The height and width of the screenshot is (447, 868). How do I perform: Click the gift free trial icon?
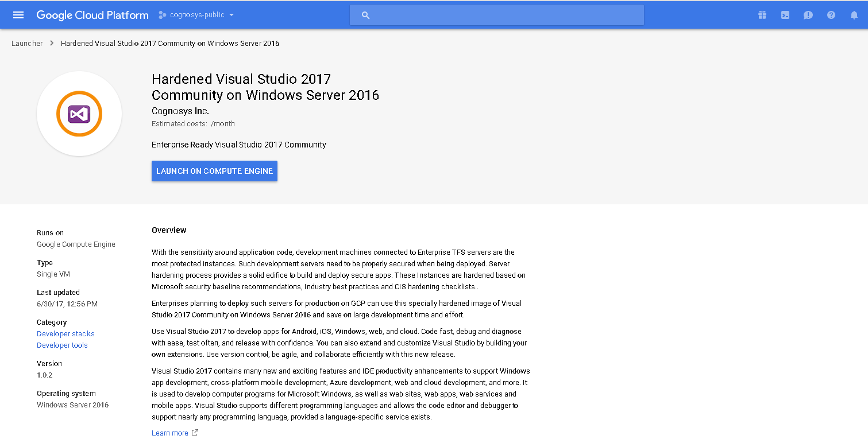(762, 15)
